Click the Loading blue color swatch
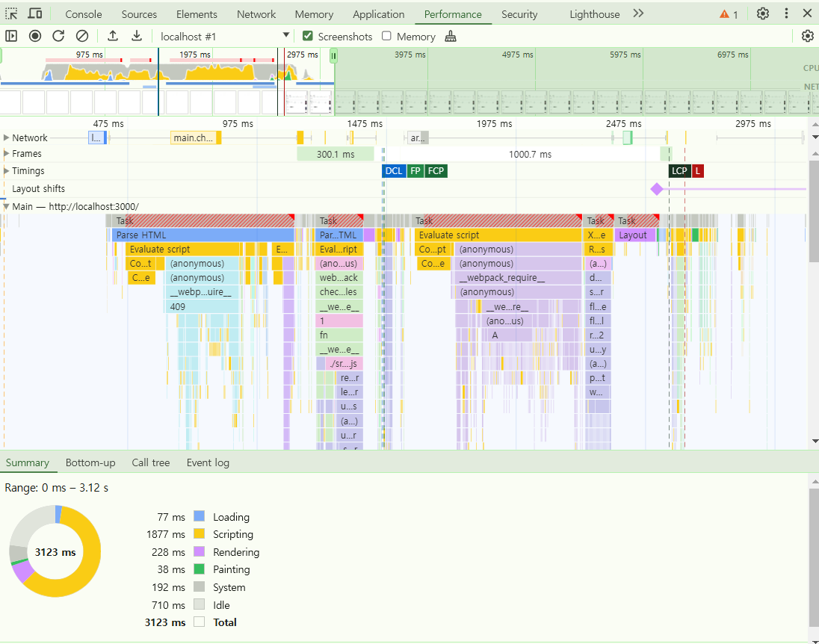This screenshot has width=819, height=644. [x=199, y=516]
